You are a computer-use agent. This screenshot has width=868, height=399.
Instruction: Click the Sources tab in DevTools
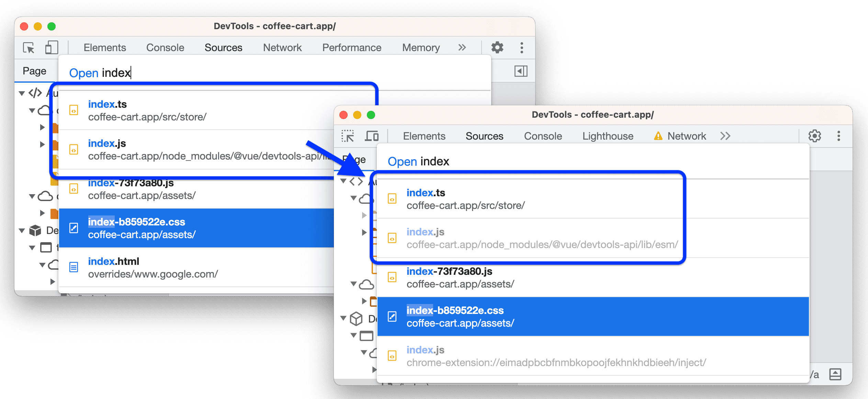224,48
